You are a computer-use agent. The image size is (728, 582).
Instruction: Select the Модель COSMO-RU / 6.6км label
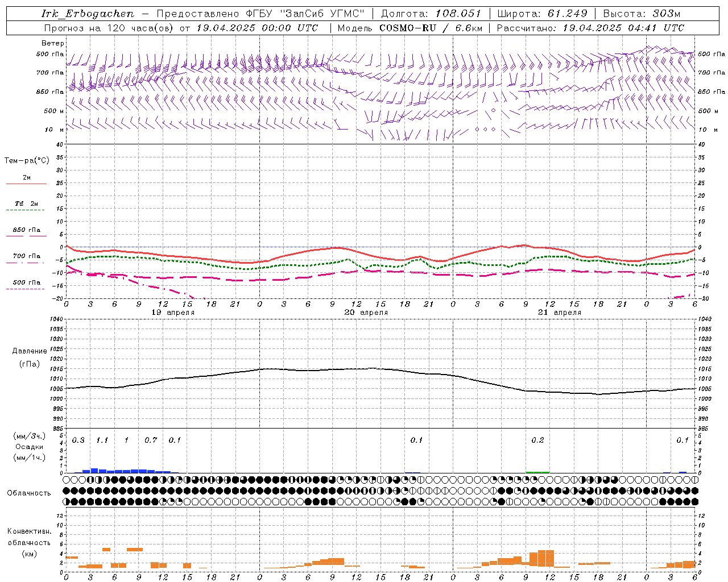pos(410,28)
